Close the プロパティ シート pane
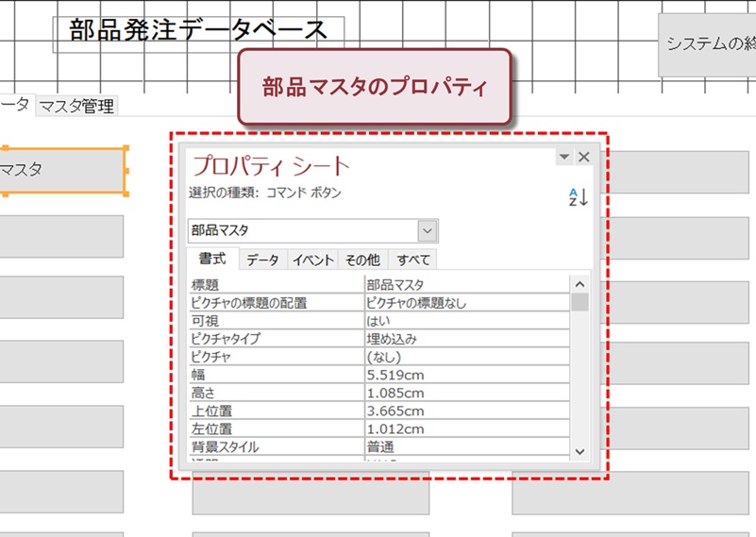Viewport: 756px width, 537px height. pyautogui.click(x=583, y=158)
